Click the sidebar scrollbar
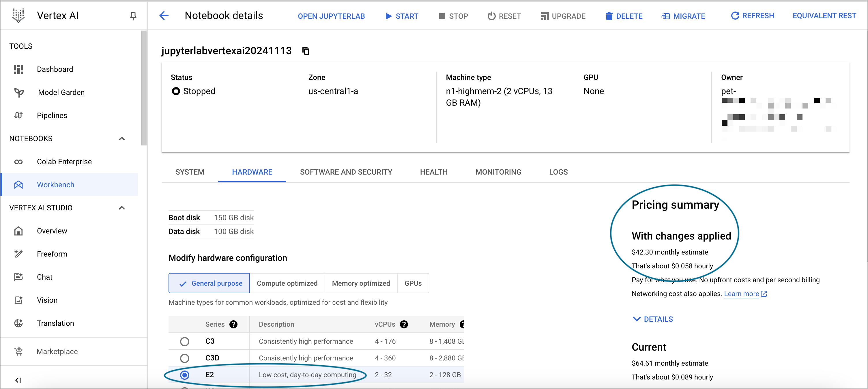868x389 pixels. (x=144, y=88)
